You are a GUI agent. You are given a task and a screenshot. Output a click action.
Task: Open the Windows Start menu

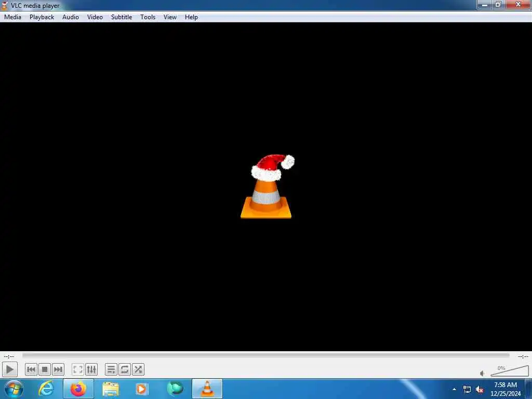14,389
